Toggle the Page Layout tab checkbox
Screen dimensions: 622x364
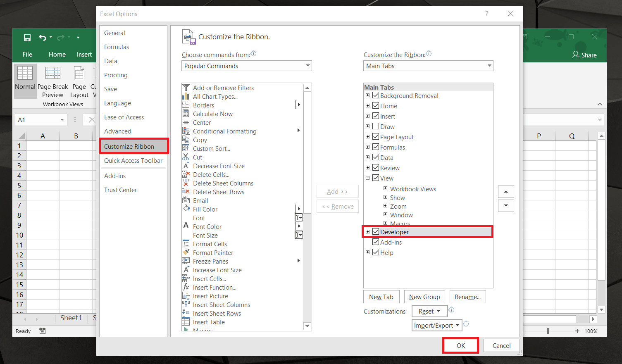tap(376, 137)
